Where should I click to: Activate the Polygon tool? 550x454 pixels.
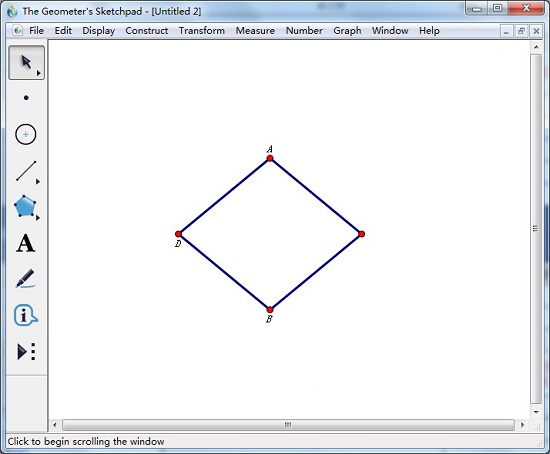25,206
